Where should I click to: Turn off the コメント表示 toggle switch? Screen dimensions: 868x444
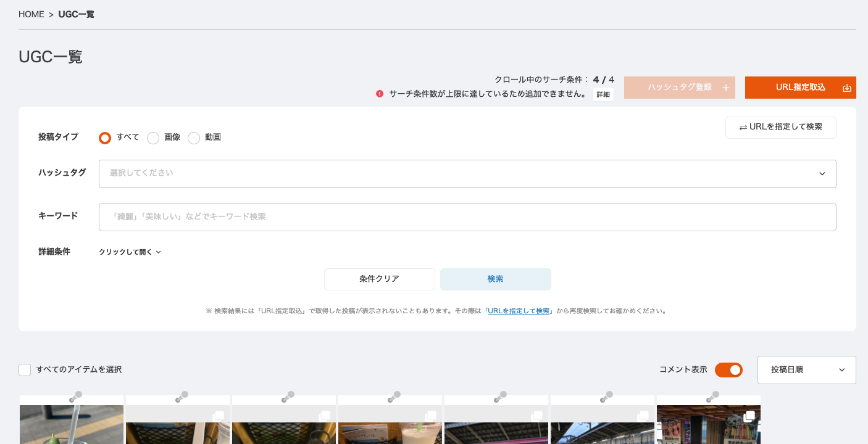point(728,370)
